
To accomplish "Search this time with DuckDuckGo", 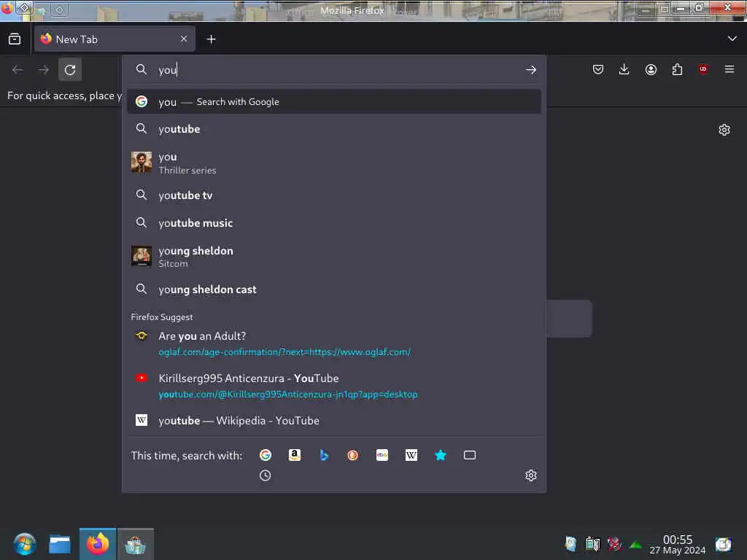I will tap(352, 455).
